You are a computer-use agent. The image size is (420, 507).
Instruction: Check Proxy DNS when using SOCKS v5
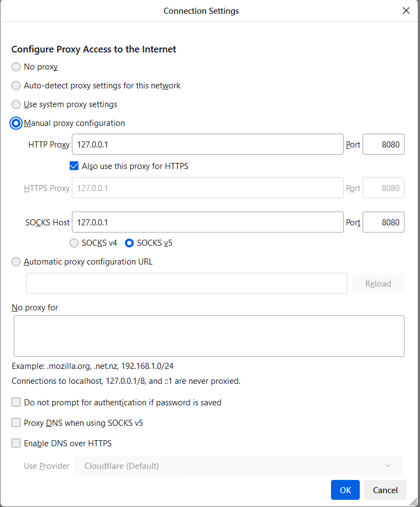16,422
